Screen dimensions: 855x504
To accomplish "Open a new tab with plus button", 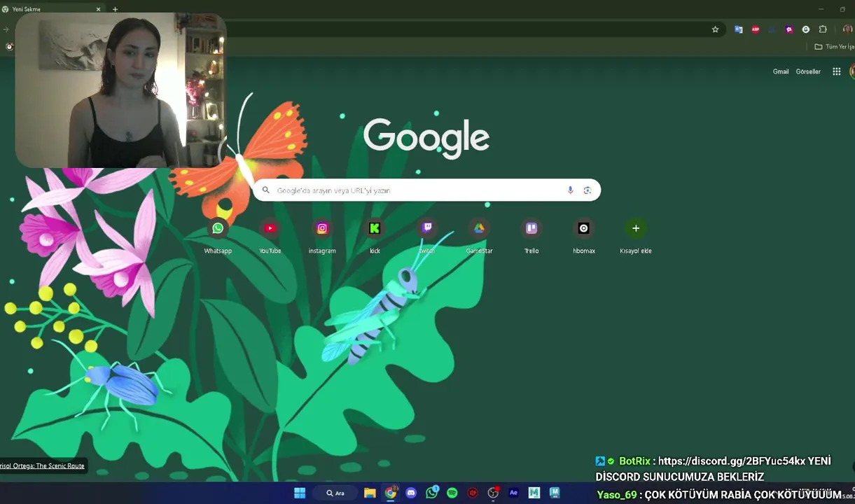I will pyautogui.click(x=115, y=9).
